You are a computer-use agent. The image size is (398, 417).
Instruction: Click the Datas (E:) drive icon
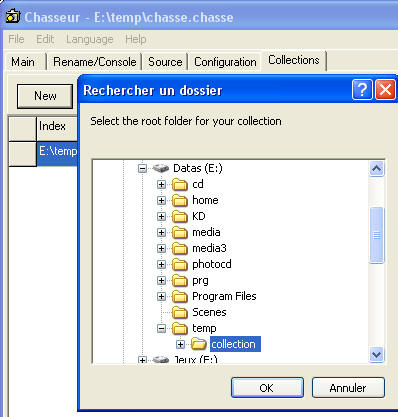[161, 168]
